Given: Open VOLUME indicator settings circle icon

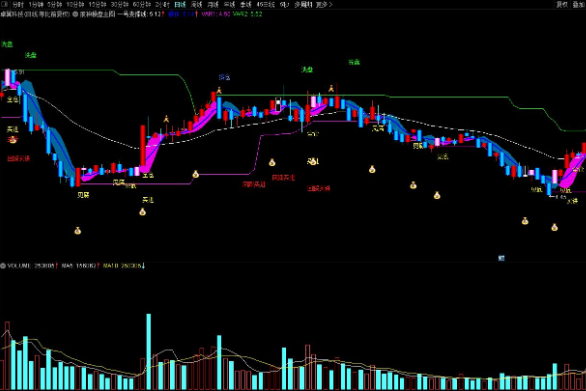Looking at the screenshot, I should click(3, 266).
